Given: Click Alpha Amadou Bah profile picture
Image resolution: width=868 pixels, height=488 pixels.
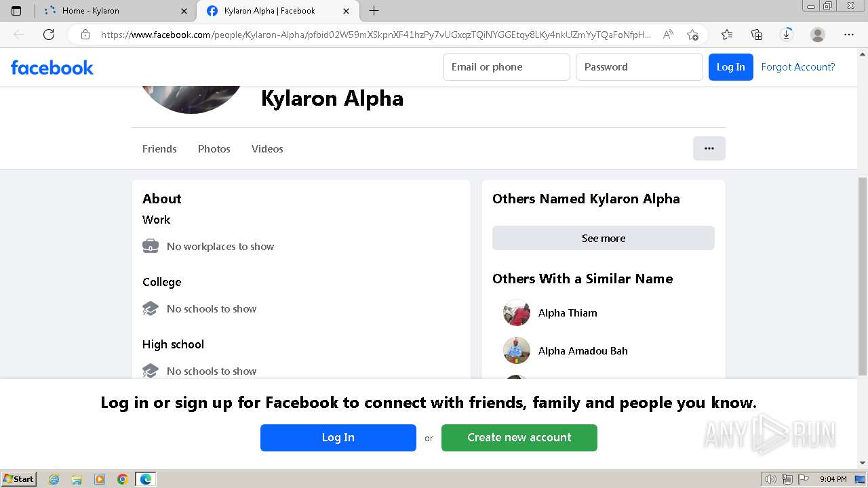Looking at the screenshot, I should [517, 351].
